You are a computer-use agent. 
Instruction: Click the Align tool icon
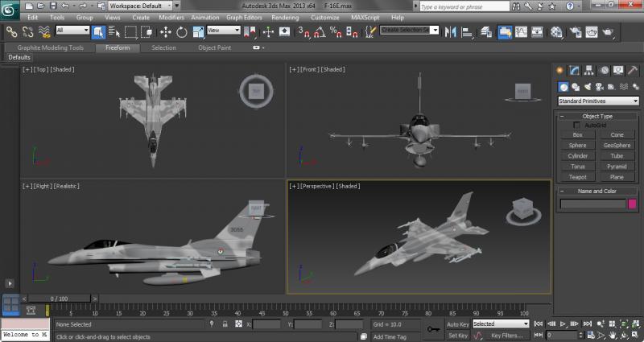coord(467,31)
